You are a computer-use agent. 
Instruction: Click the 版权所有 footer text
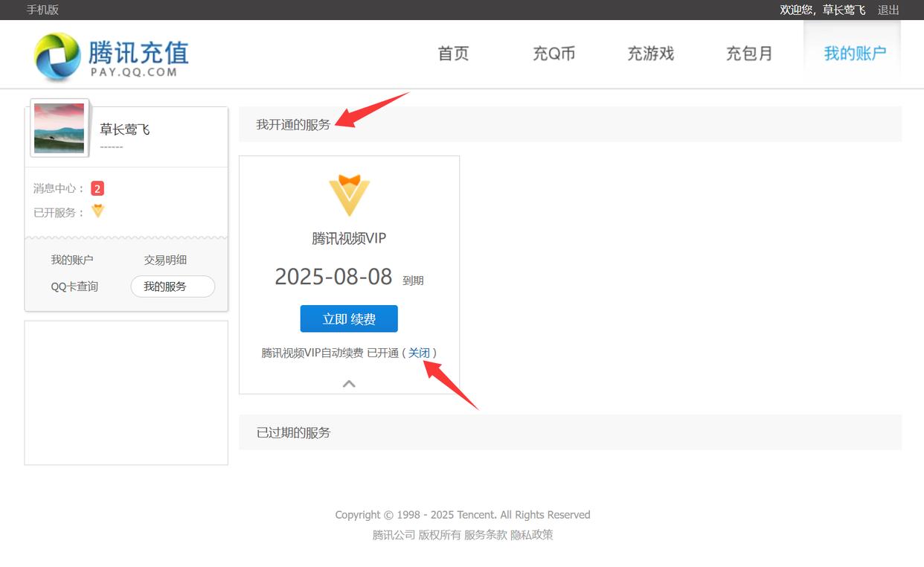[440, 534]
